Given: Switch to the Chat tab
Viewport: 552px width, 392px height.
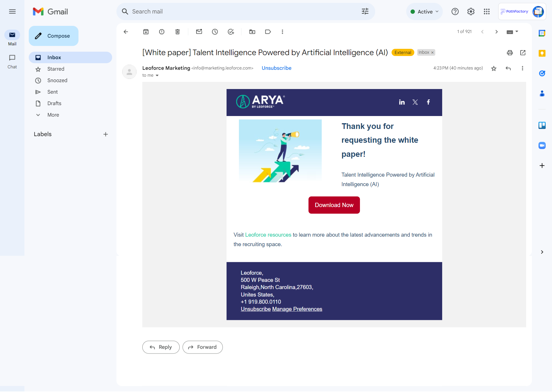Looking at the screenshot, I should click(12, 61).
